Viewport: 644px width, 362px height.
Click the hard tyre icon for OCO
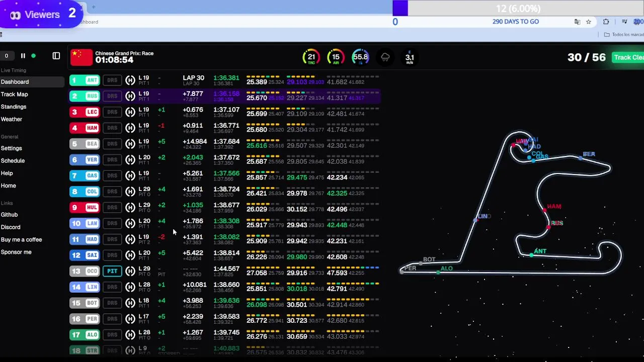click(130, 271)
